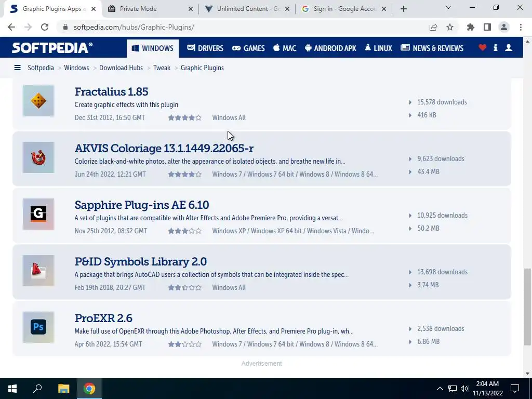This screenshot has height=399, width=532.
Task: Show hidden system tray icons
Action: pos(440,389)
